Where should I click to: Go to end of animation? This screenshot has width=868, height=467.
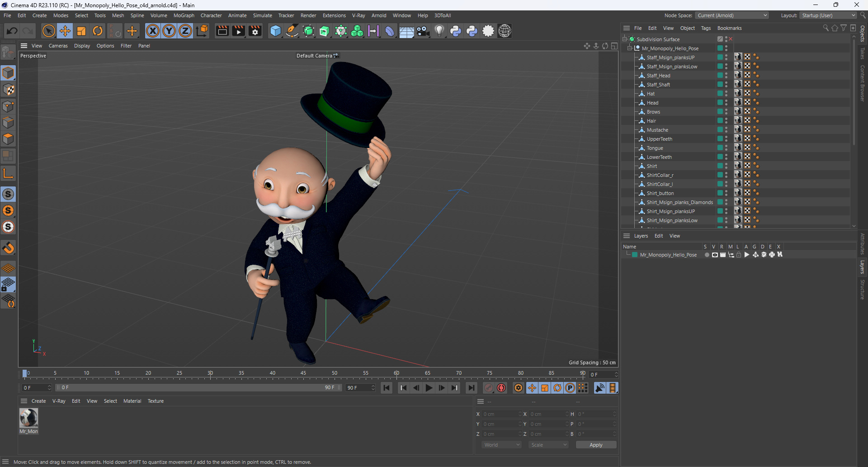tap(472, 388)
